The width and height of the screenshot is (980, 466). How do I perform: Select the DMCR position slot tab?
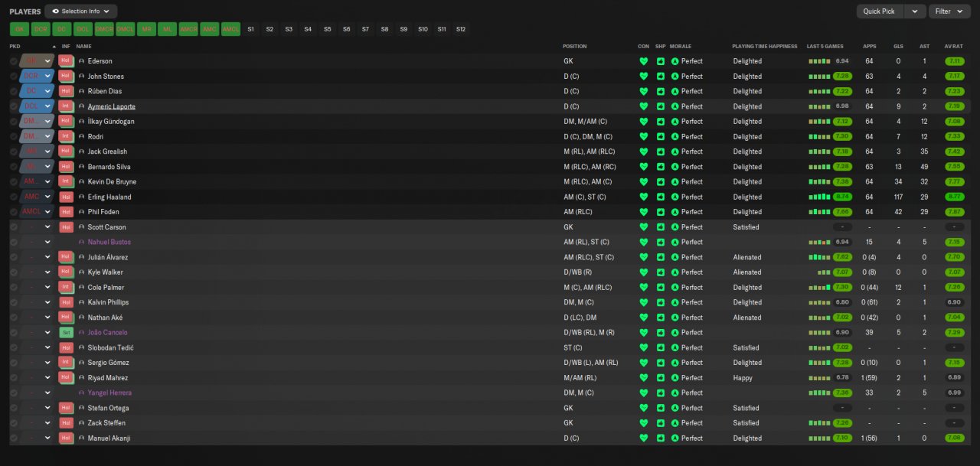(104, 29)
